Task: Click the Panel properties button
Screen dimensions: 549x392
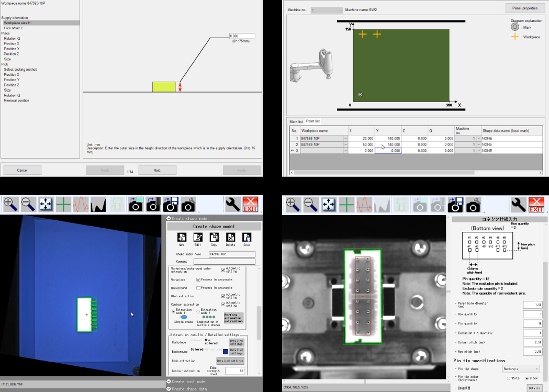Action: pos(524,8)
